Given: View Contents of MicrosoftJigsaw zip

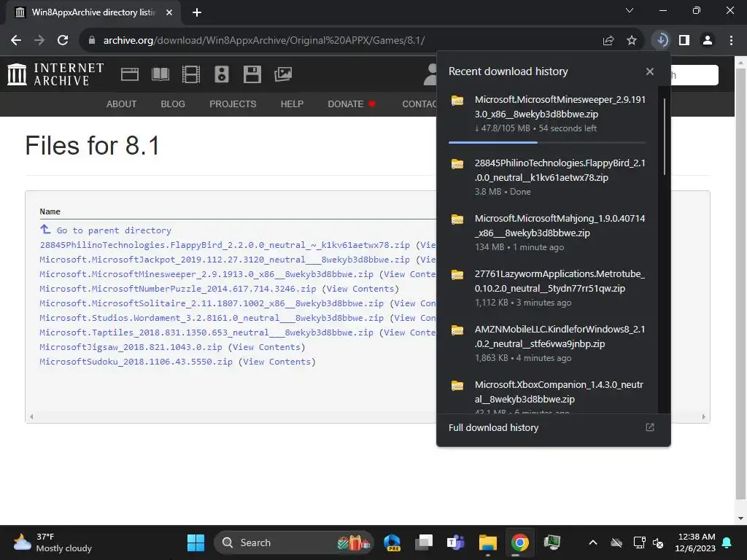Looking at the screenshot, I should coord(266,347).
